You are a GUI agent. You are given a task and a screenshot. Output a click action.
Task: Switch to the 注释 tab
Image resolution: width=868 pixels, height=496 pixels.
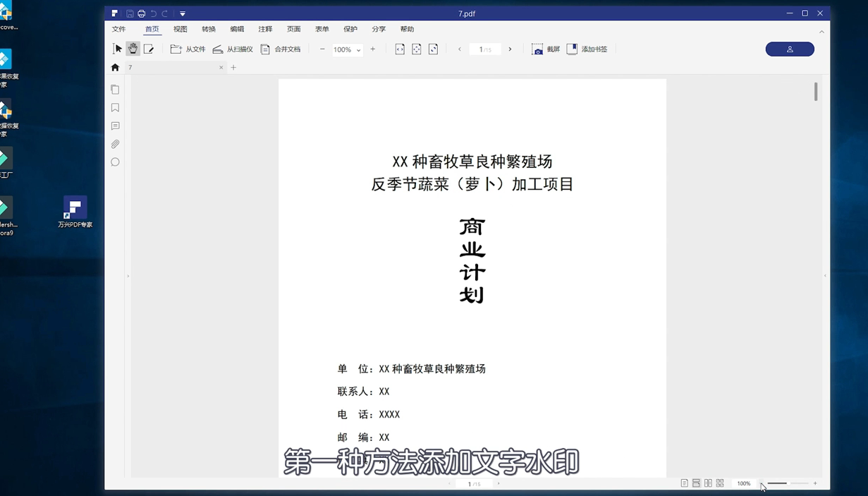point(265,30)
